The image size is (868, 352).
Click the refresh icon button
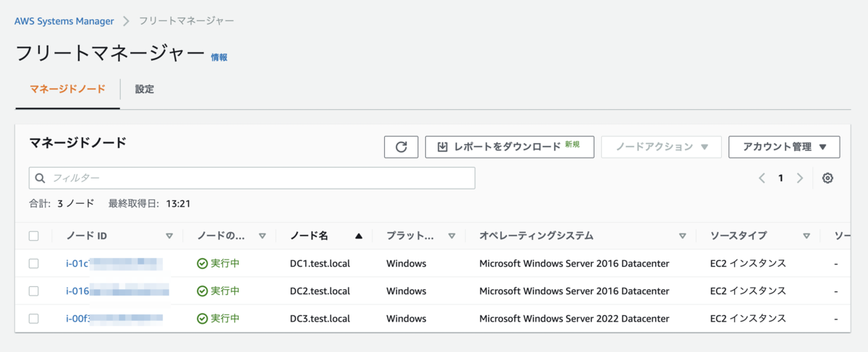[401, 147]
